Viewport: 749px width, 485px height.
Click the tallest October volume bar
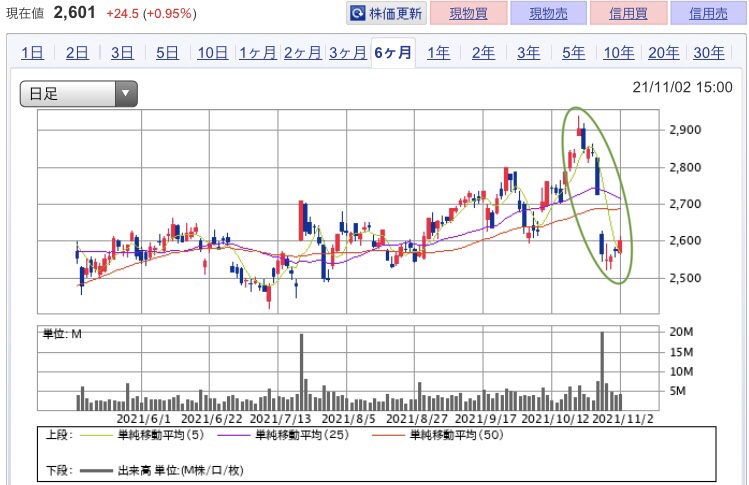[x=602, y=371]
